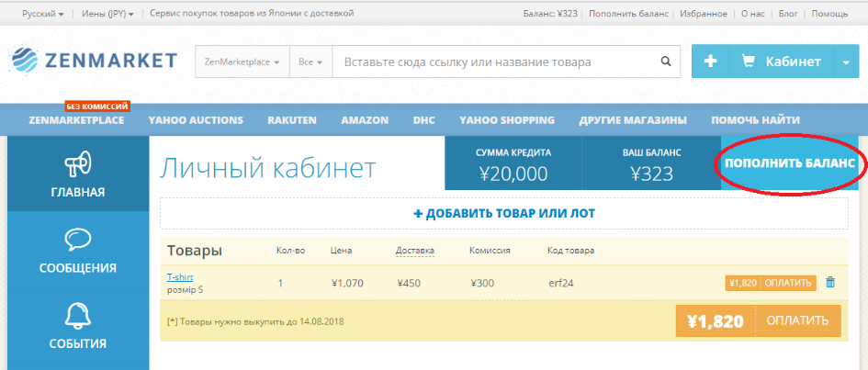Open Избранное in top bar

(704, 13)
